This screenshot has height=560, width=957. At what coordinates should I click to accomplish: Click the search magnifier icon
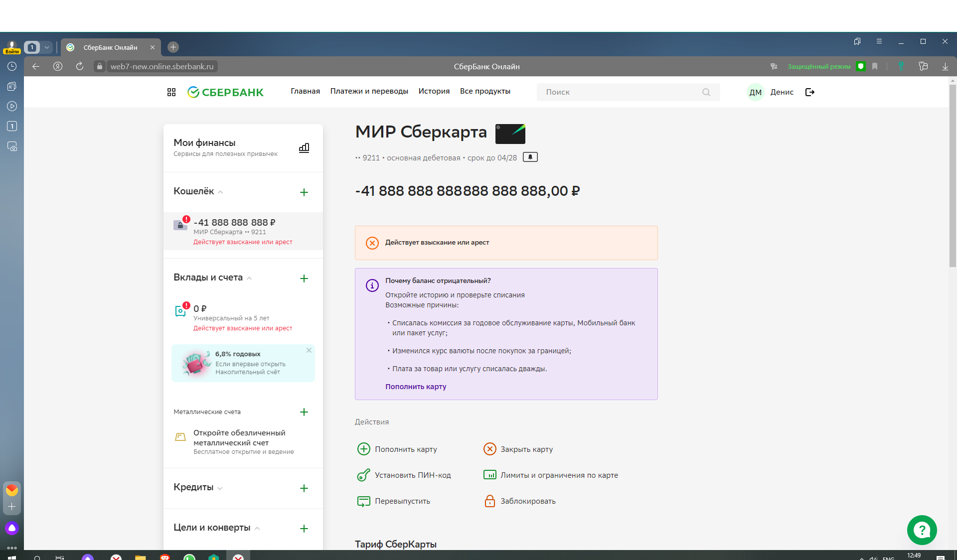(x=706, y=92)
